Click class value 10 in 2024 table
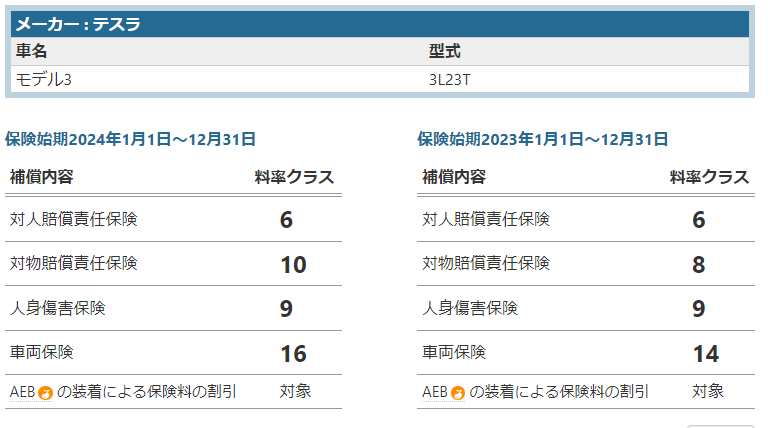The image size is (770, 428). tap(294, 265)
